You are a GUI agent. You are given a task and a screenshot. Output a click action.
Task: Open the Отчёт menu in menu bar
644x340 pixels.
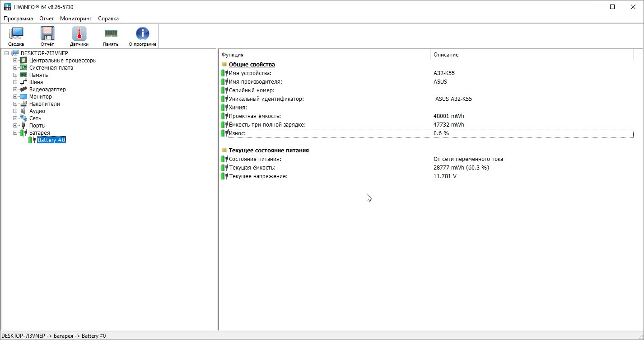pyautogui.click(x=47, y=19)
